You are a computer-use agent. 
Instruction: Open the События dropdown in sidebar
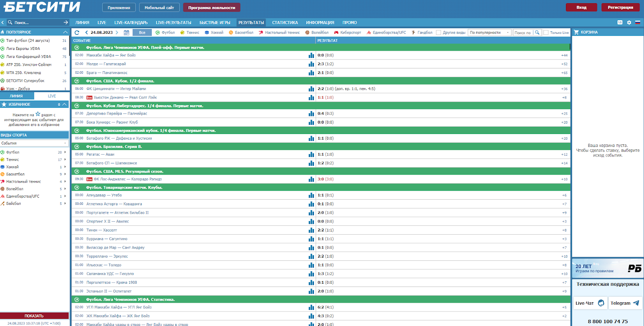tap(34, 143)
